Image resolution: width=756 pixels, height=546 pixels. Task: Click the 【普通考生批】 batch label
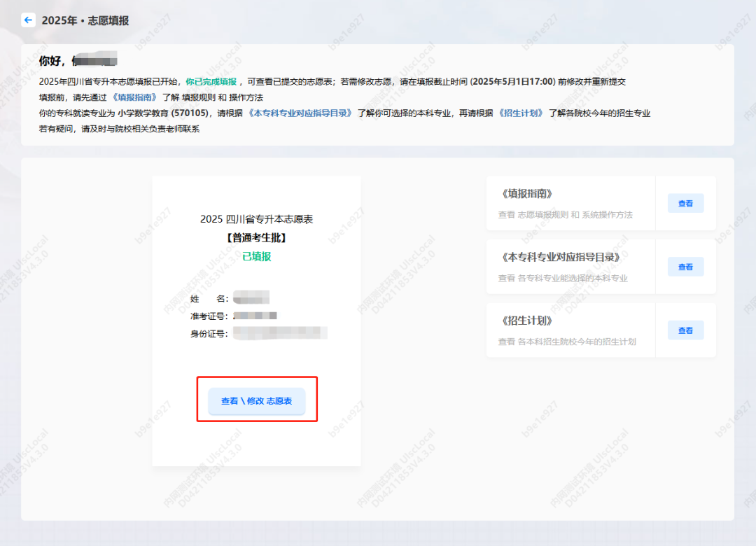[x=256, y=238]
